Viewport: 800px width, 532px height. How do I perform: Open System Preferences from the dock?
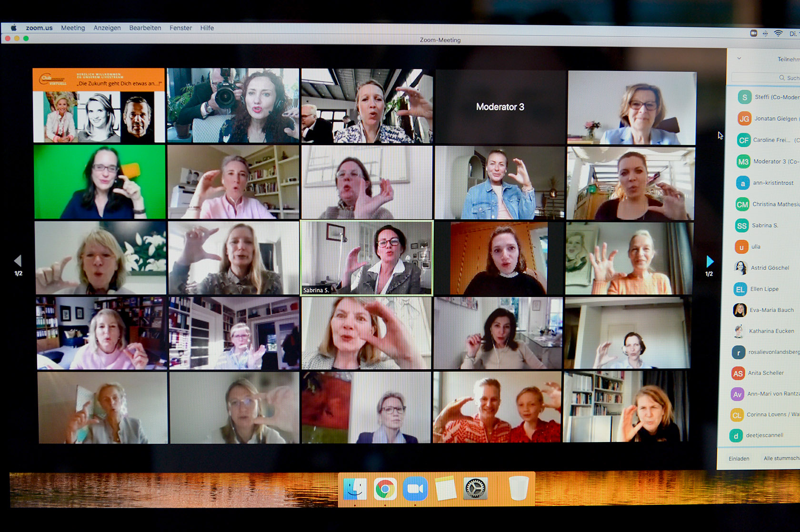pyautogui.click(x=475, y=489)
